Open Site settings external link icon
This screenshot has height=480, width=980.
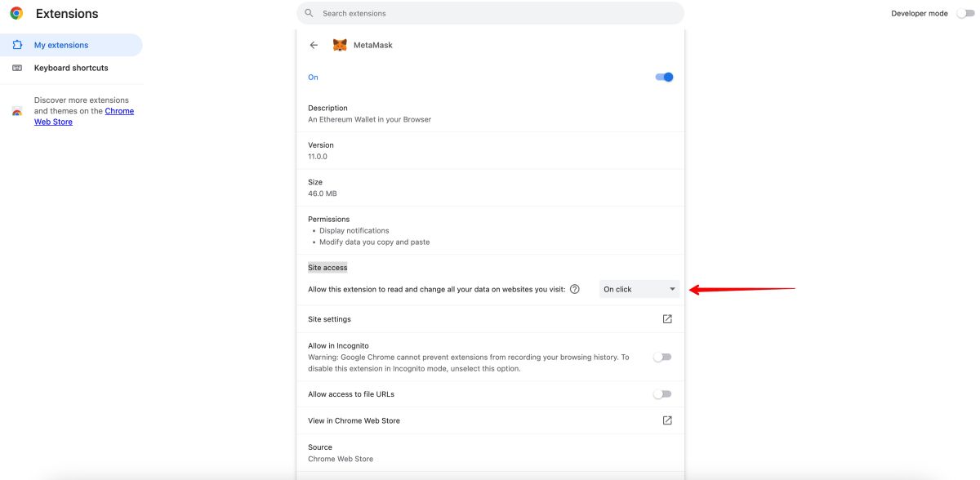coord(667,319)
